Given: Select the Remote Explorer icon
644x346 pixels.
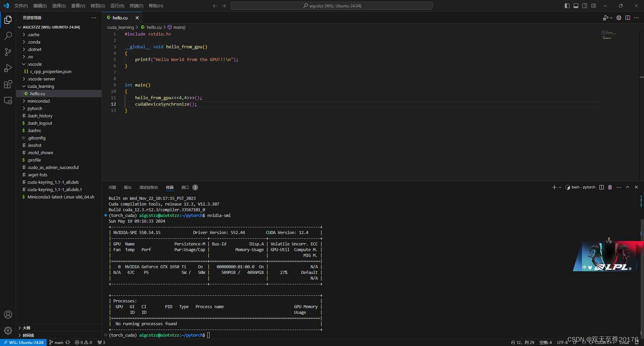Looking at the screenshot, I should [x=8, y=100].
